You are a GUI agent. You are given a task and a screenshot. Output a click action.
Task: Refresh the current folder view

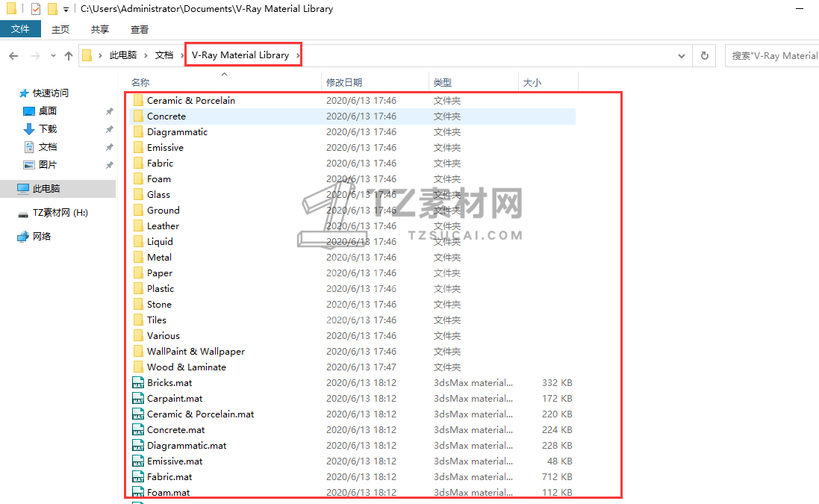(x=705, y=55)
